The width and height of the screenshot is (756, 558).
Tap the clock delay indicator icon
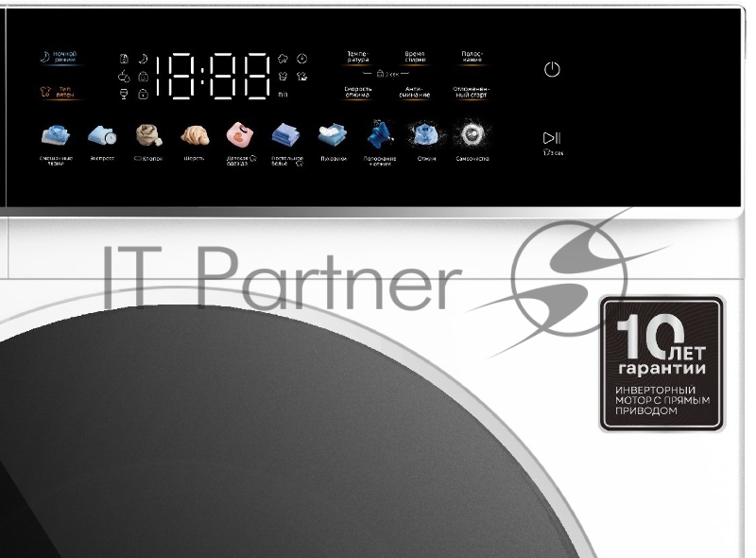pyautogui.click(x=301, y=59)
